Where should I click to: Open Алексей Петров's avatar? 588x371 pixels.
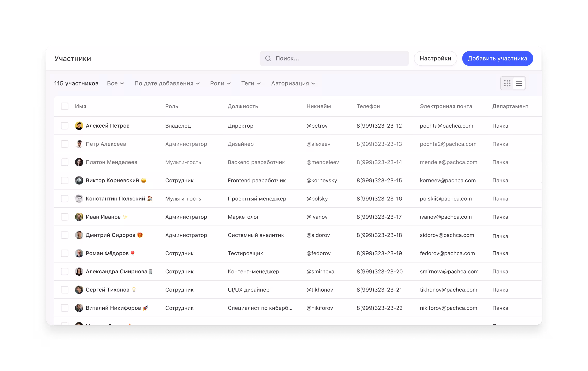click(x=79, y=126)
